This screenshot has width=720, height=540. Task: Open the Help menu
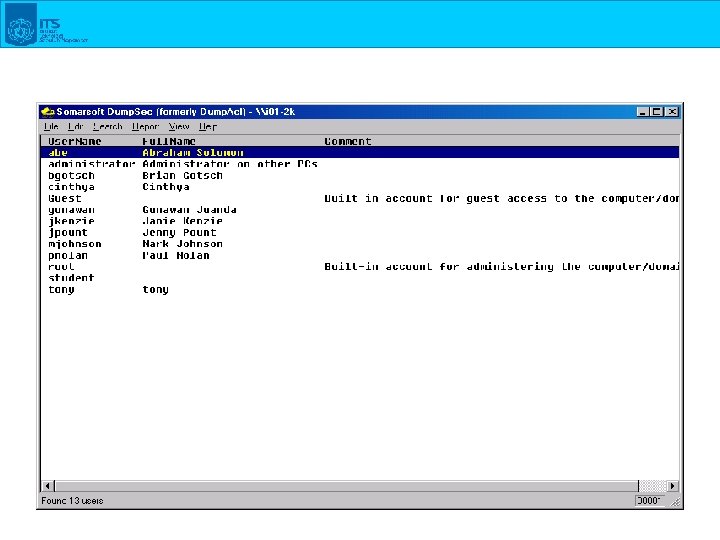click(208, 126)
